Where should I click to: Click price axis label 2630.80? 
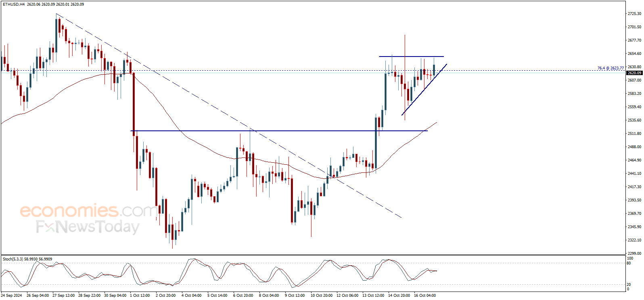(x=634, y=67)
